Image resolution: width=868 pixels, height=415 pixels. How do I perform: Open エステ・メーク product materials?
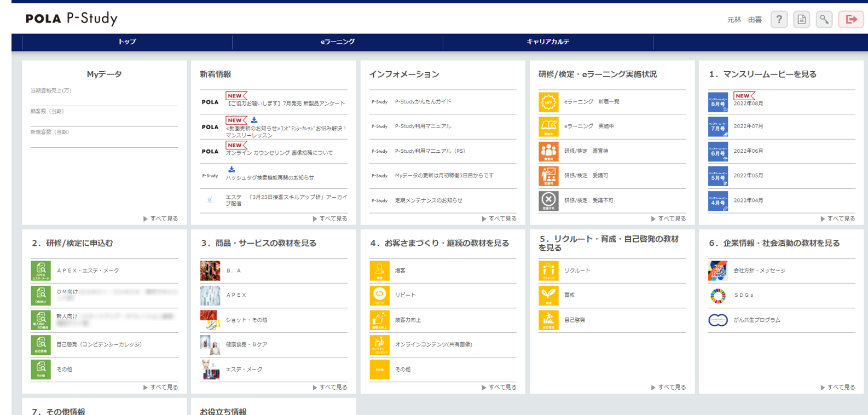pyautogui.click(x=244, y=370)
